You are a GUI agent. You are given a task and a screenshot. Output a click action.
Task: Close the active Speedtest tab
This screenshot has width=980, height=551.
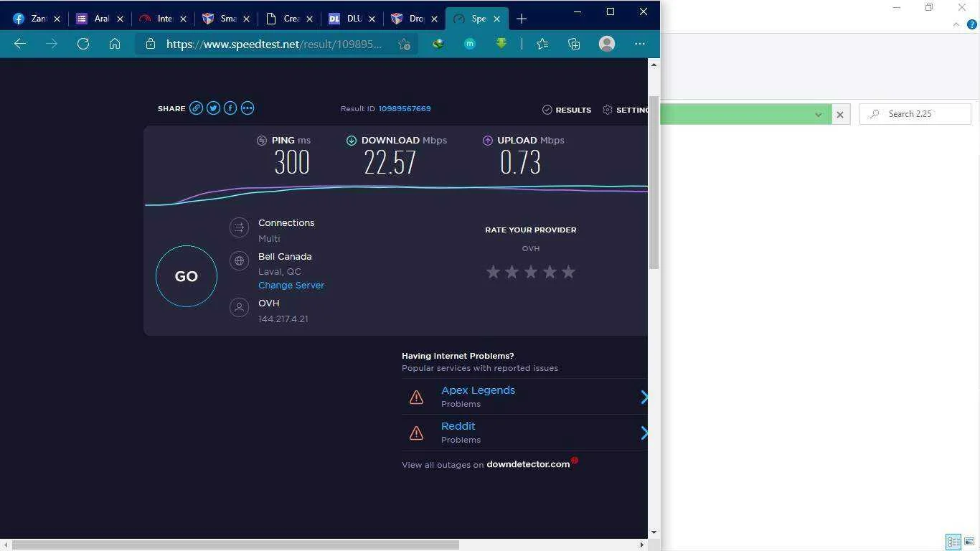497,19
